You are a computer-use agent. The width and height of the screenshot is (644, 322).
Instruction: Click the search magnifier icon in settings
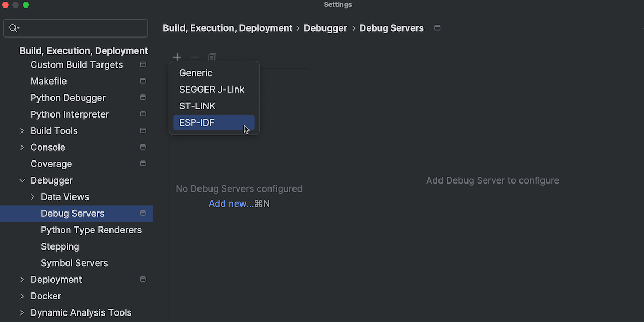[14, 28]
